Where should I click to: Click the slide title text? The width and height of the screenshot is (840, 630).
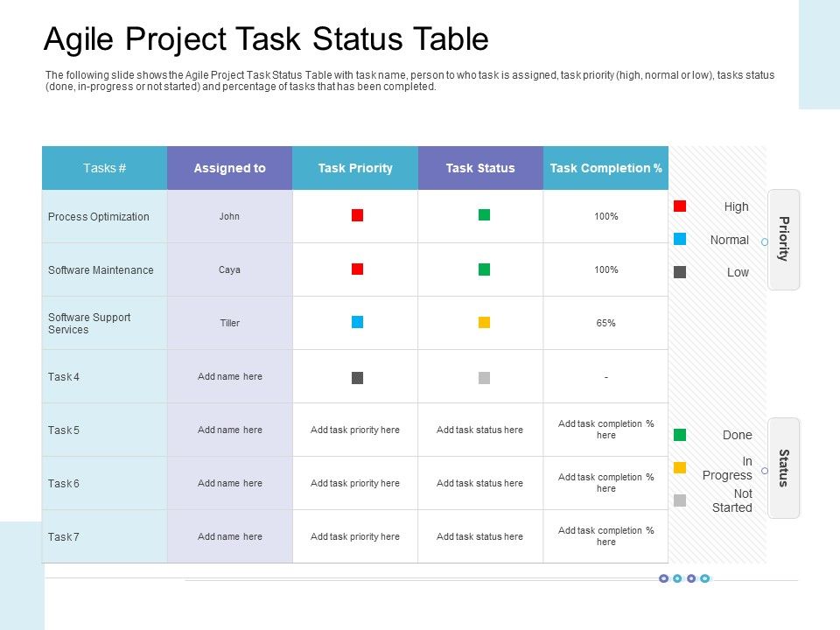(x=266, y=40)
